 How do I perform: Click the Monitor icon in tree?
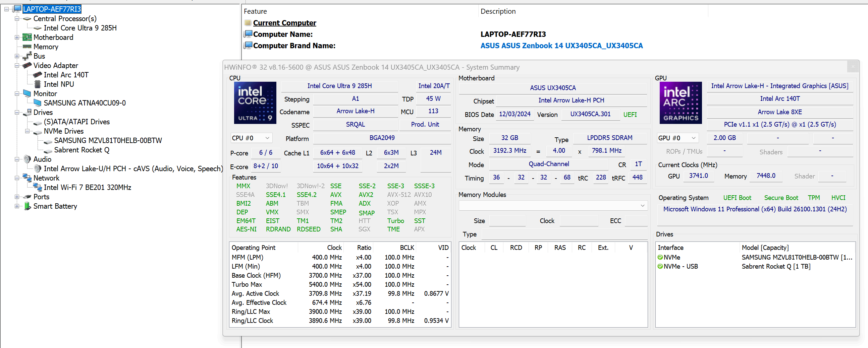[x=27, y=93]
